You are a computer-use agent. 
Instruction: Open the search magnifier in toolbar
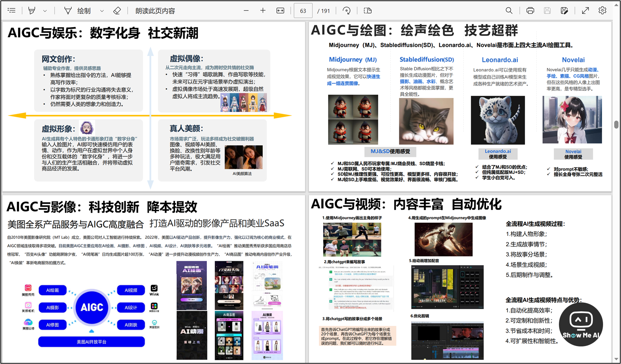point(509,10)
